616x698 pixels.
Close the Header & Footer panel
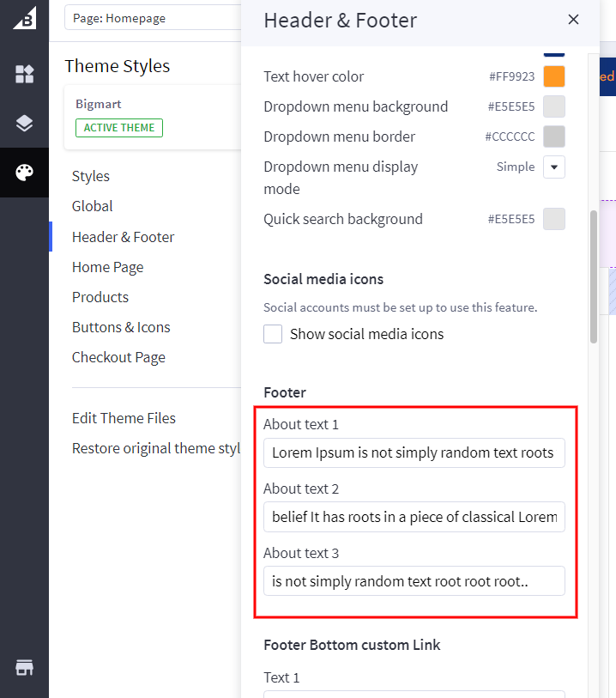click(573, 20)
